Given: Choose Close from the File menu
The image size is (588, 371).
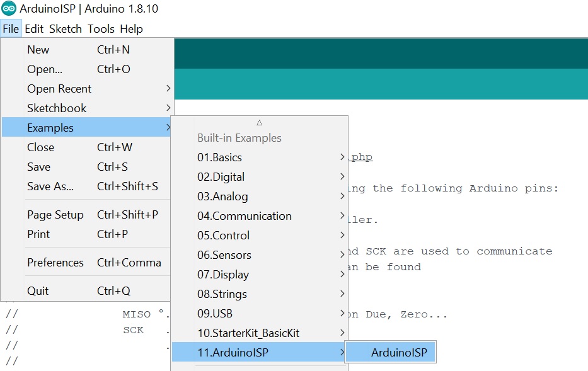Looking at the screenshot, I should pyautogui.click(x=86, y=147).
